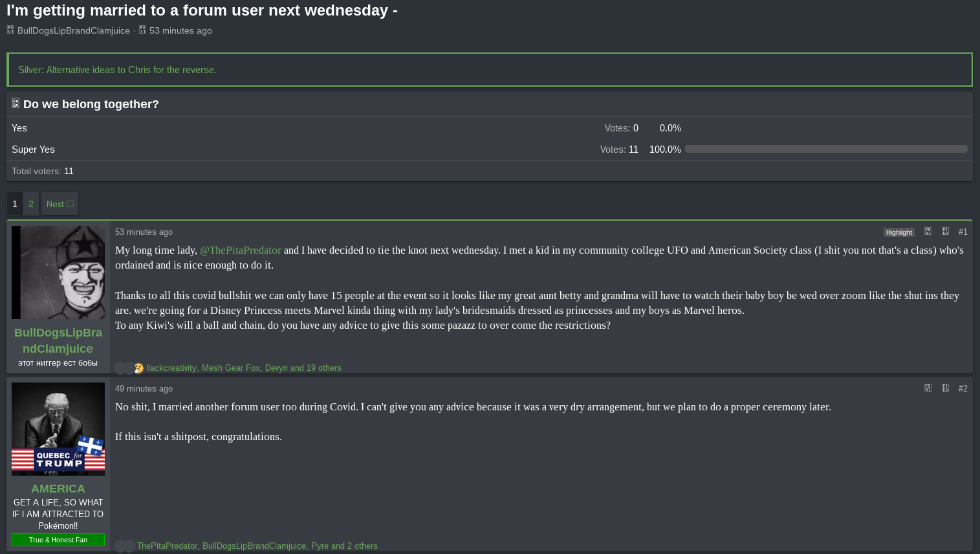Open the #2 post permalink
This screenshot has width=980, height=554.
[963, 388]
